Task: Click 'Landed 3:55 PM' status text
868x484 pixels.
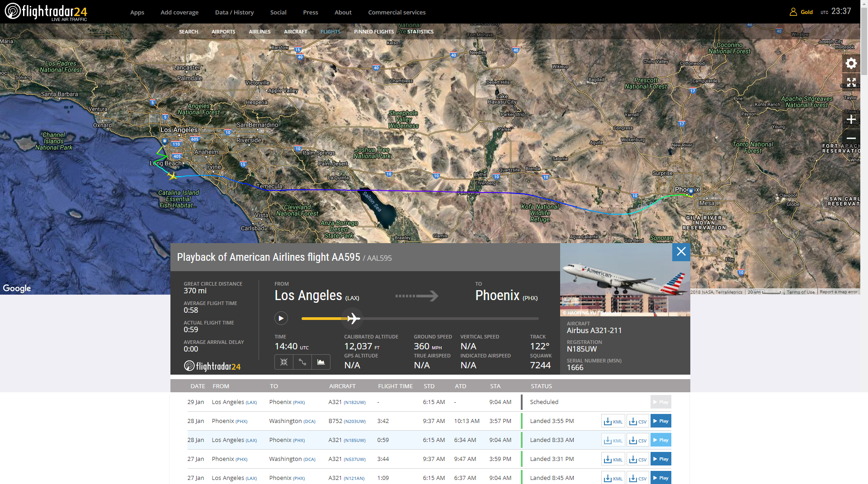Action: coord(552,421)
